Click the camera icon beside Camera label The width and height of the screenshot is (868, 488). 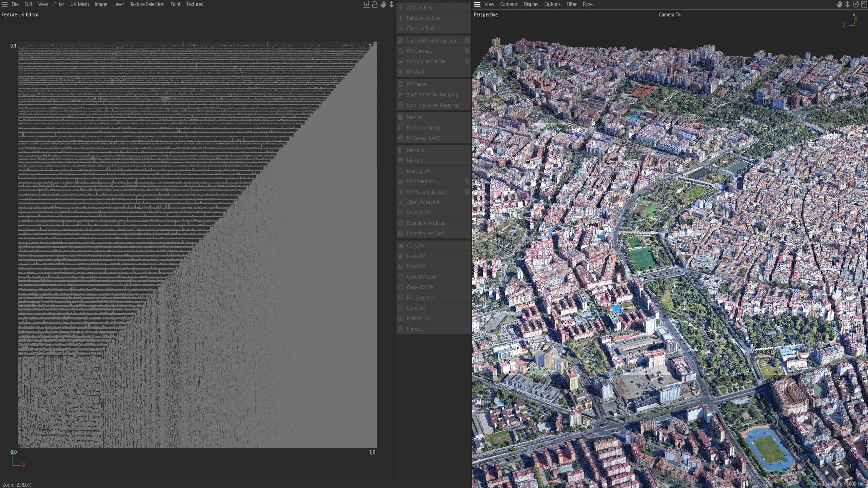pos(678,15)
